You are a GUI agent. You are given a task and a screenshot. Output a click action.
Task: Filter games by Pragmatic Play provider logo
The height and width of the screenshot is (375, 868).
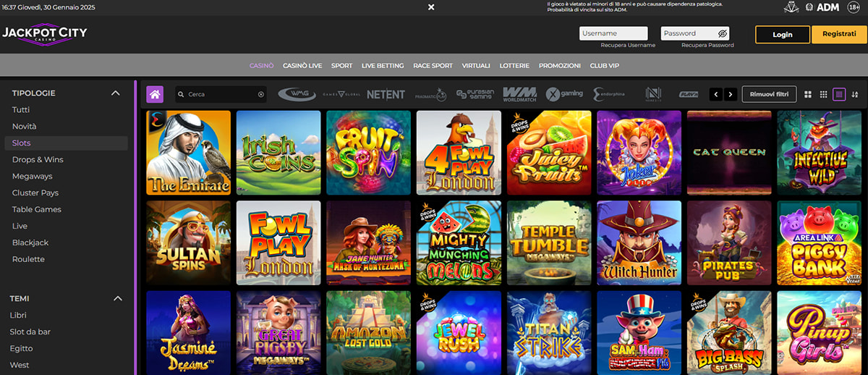(430, 95)
